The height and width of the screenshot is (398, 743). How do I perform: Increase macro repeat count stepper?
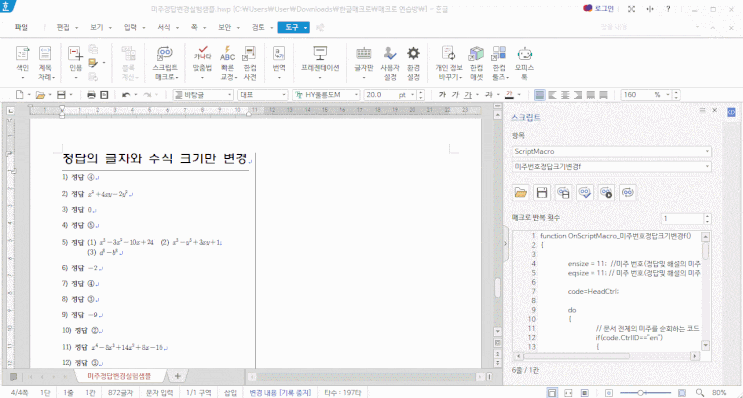(707, 216)
